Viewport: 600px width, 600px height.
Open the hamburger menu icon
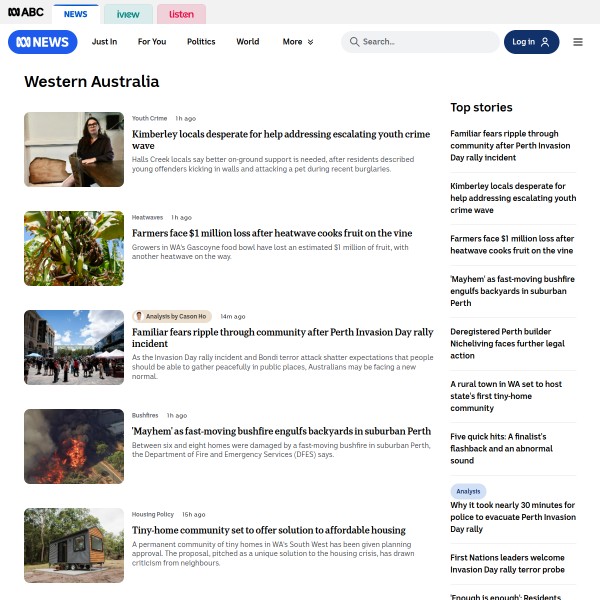(578, 42)
